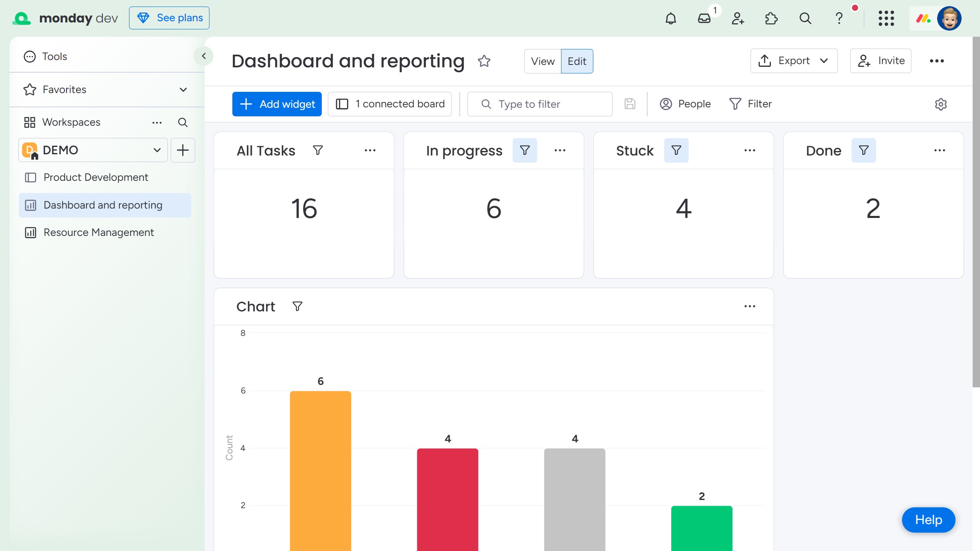
Task: Click the Type to filter field
Action: coord(539,104)
